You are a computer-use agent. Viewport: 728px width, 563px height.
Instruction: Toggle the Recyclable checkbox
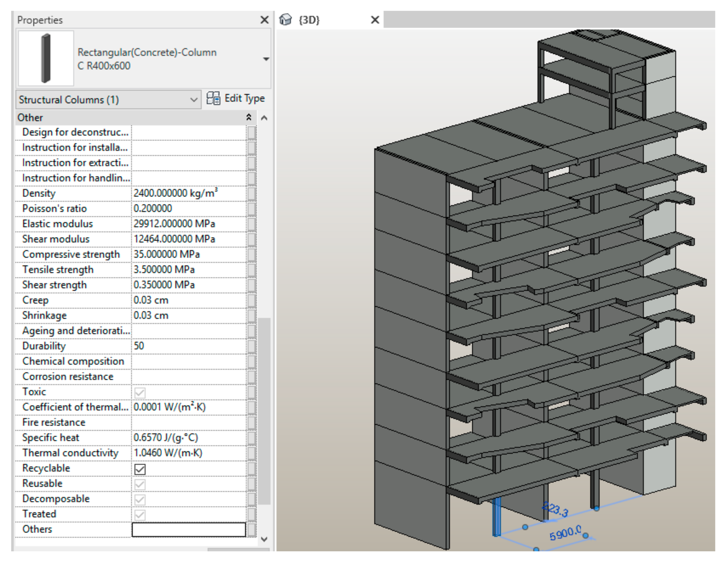pos(140,469)
